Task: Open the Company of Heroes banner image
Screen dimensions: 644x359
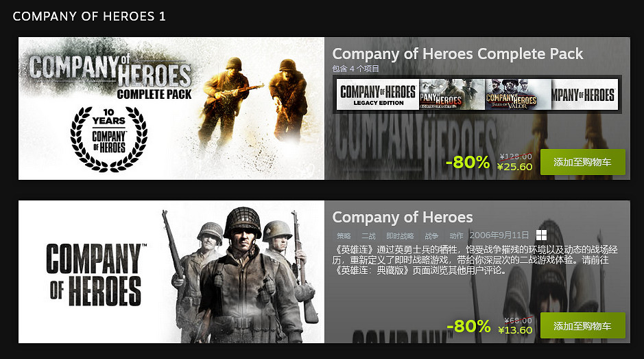Action: tap(171, 272)
